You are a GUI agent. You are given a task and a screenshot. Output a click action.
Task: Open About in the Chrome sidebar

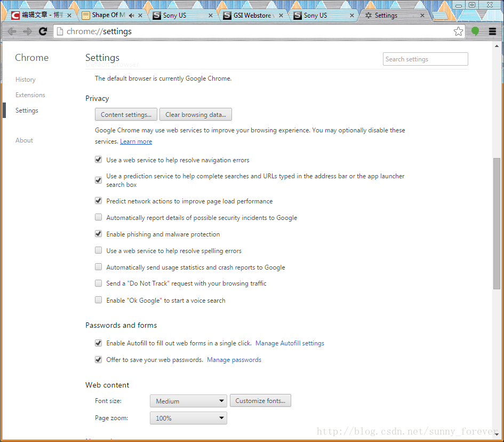[24, 140]
